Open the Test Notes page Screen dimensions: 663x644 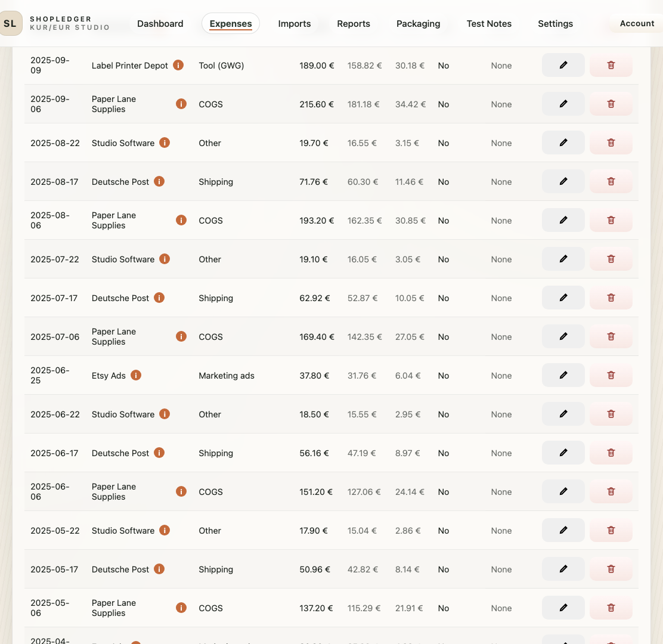click(x=489, y=24)
